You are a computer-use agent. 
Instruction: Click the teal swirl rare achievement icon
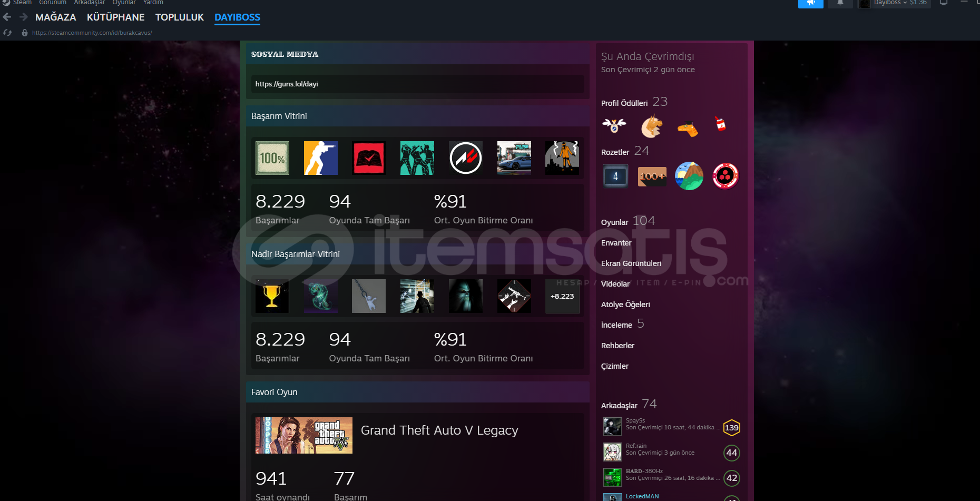click(x=321, y=296)
